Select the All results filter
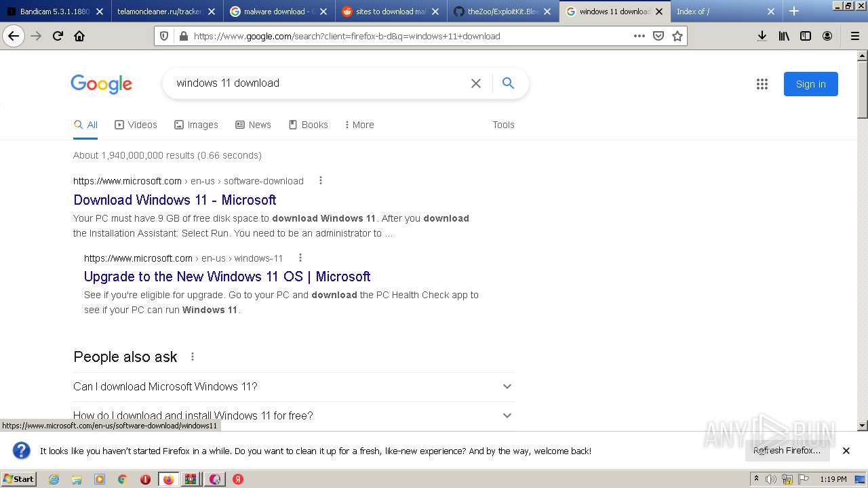This screenshot has width=868, height=488. click(85, 125)
